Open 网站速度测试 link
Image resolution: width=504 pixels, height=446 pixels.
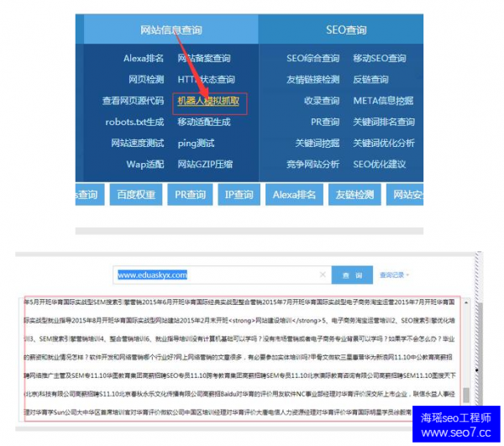point(137,143)
